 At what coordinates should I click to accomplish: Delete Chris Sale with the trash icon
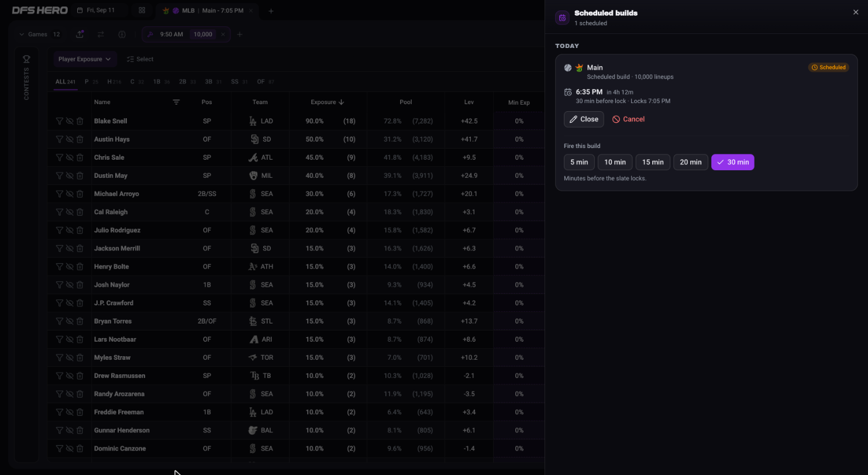pos(80,157)
